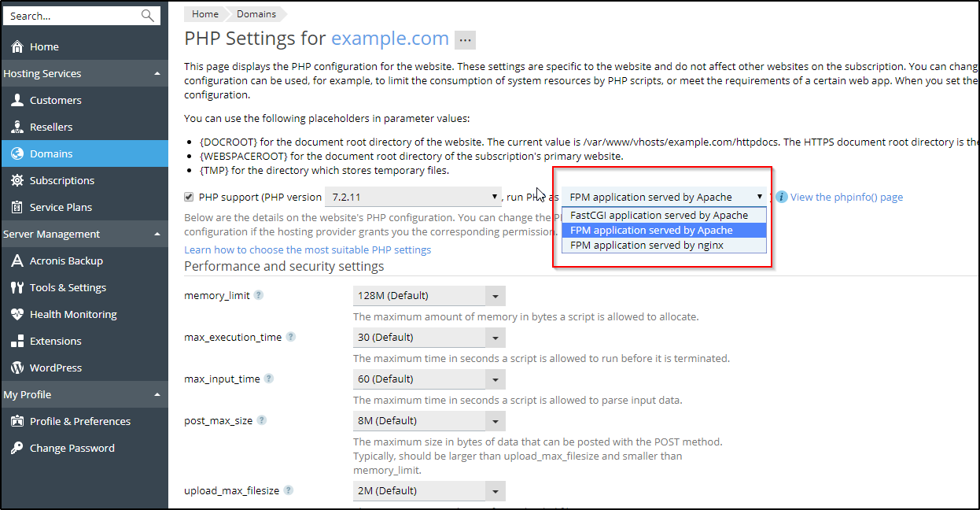The height and width of the screenshot is (510, 980).
Task: Click the Domains breadcrumb
Action: [256, 14]
